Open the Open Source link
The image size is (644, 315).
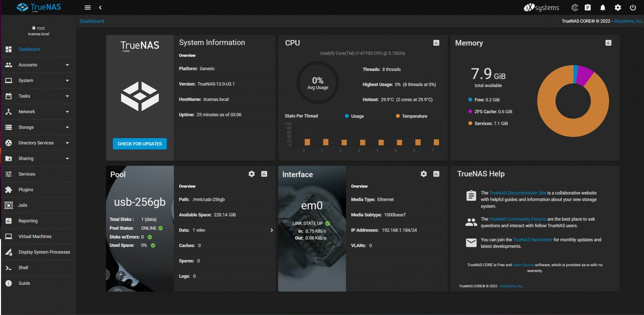(x=523, y=265)
